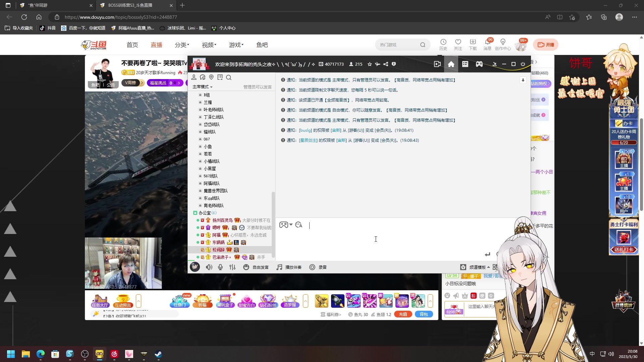The height and width of the screenshot is (362, 644).
Task: Search the channel list with magnifier icon
Action: click(x=229, y=77)
